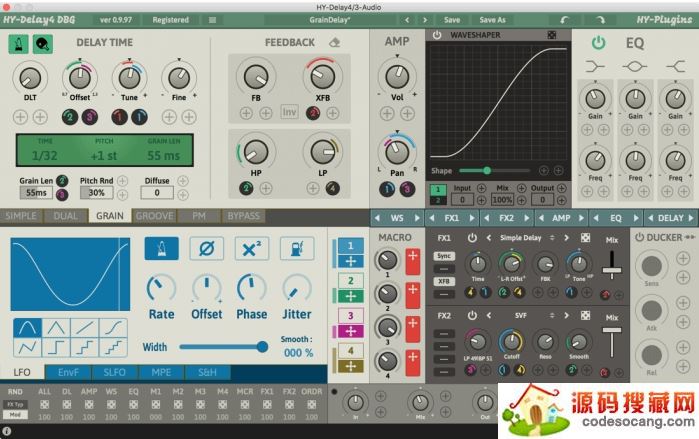699x439 pixels.
Task: Toggle the Waveshaper power button
Action: 437,35
